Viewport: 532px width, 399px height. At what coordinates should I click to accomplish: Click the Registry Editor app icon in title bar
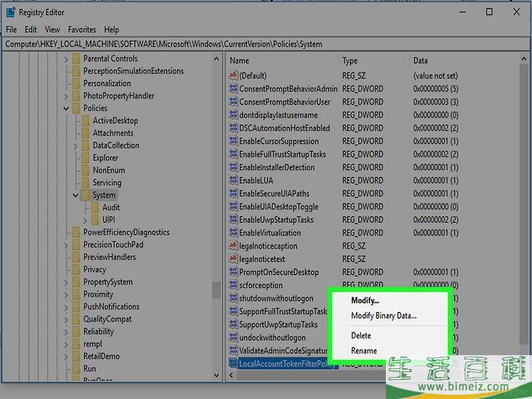[10, 12]
